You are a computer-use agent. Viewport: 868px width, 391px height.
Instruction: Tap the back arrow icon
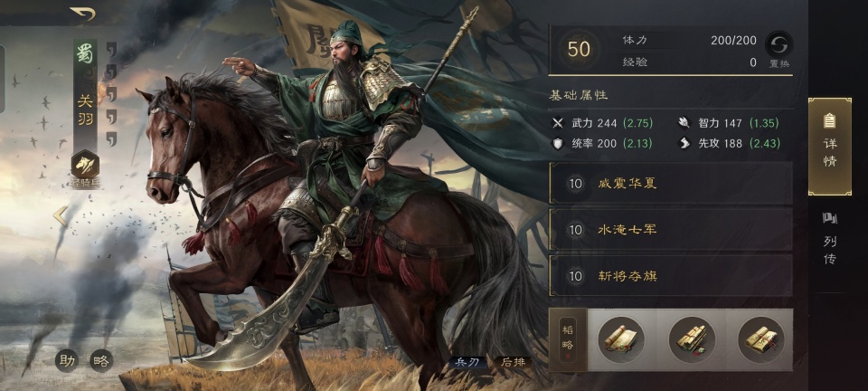82,13
